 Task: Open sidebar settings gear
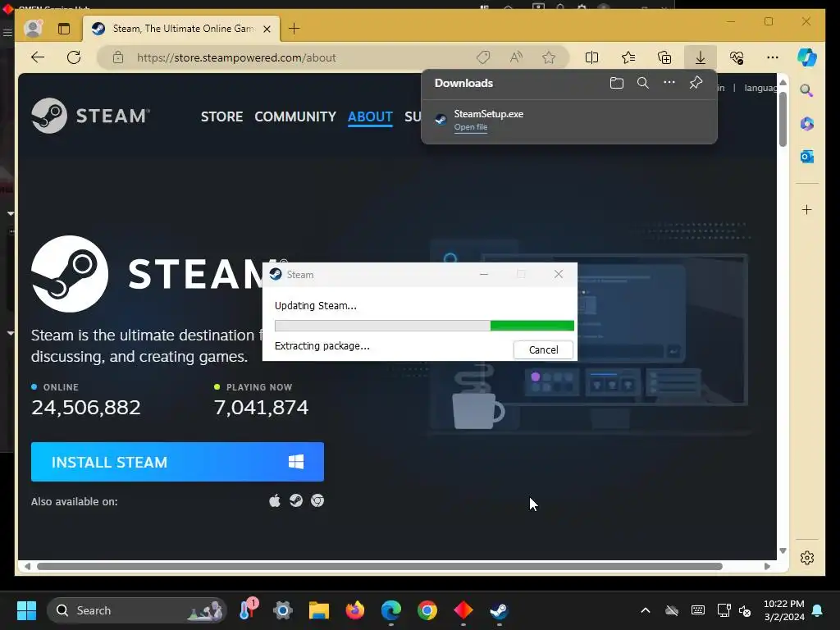[x=807, y=558]
